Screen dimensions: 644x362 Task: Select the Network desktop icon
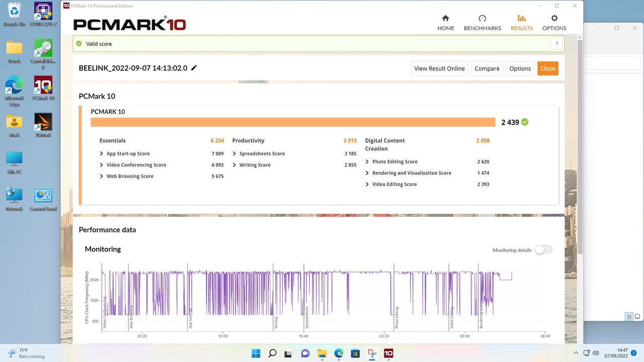15,199
